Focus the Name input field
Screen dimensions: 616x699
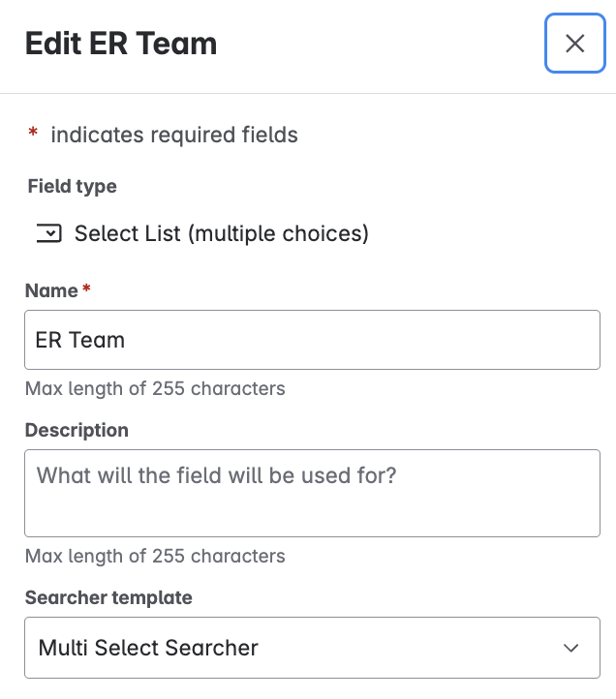[312, 340]
